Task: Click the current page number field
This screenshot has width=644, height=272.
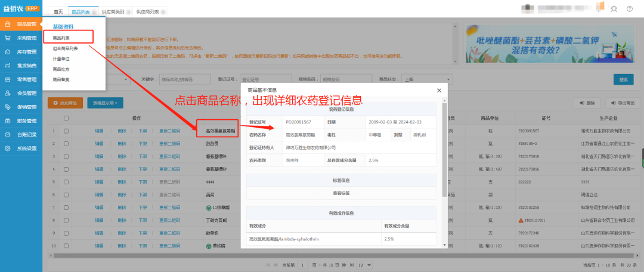Action: pos(303,265)
